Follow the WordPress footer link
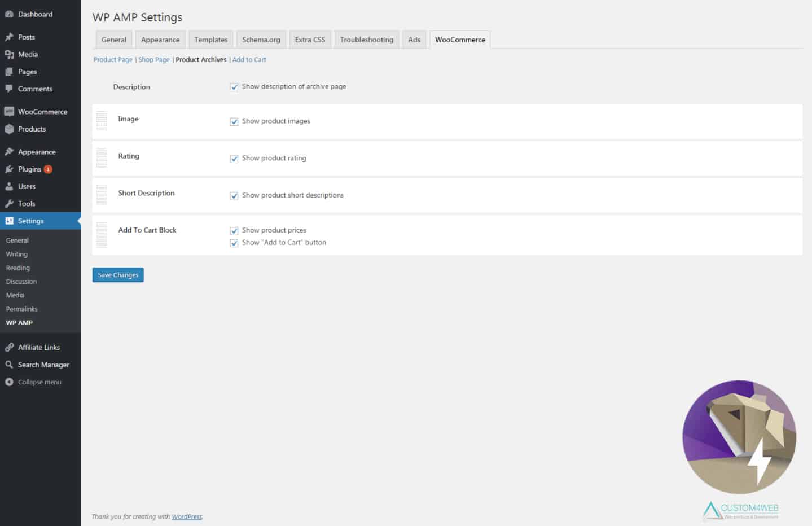 pyautogui.click(x=187, y=516)
